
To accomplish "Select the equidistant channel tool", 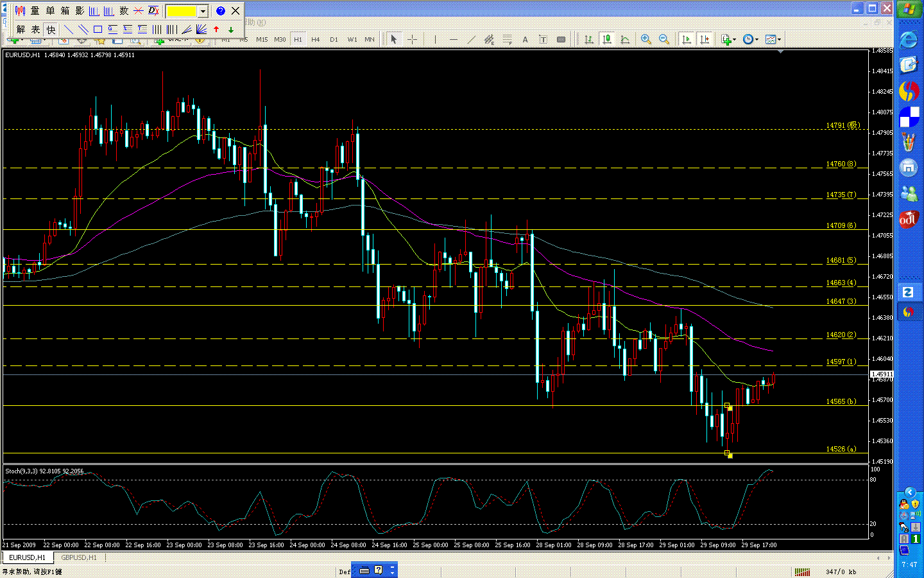I will click(x=489, y=40).
